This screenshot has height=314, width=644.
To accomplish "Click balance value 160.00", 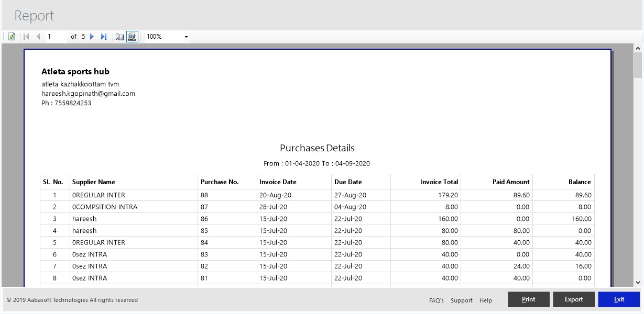I will (x=582, y=219).
